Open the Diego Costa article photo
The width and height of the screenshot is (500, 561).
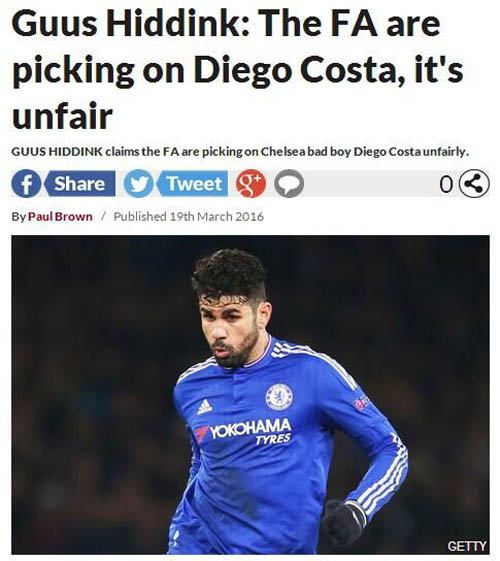coord(250,395)
